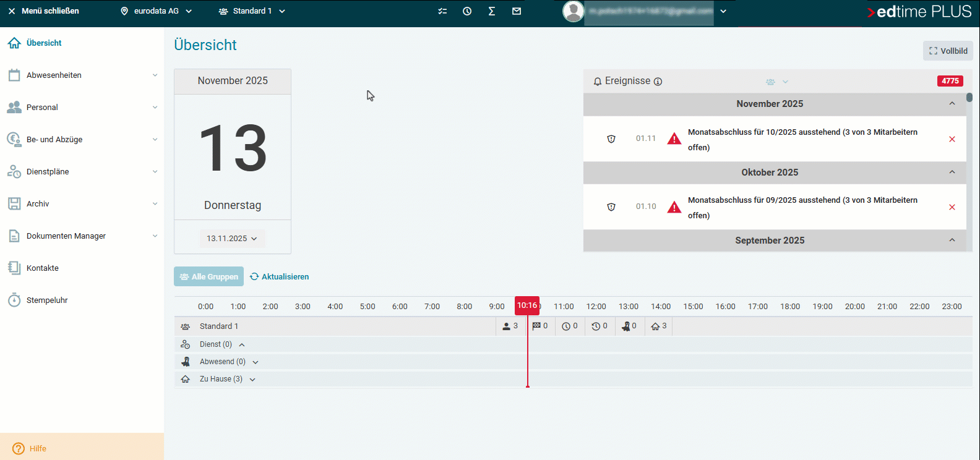
Task: Open the Archiv menu item
Action: coord(82,204)
